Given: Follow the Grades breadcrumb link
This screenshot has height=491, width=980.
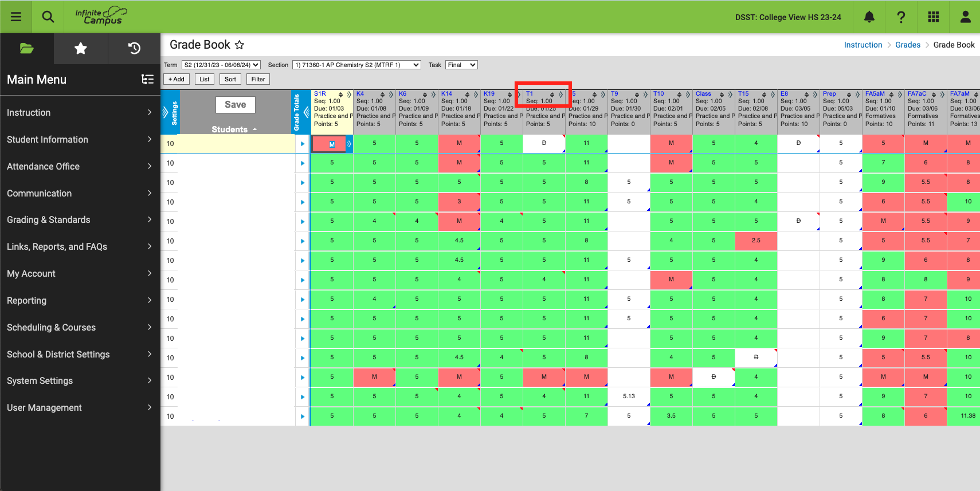Looking at the screenshot, I should point(908,45).
